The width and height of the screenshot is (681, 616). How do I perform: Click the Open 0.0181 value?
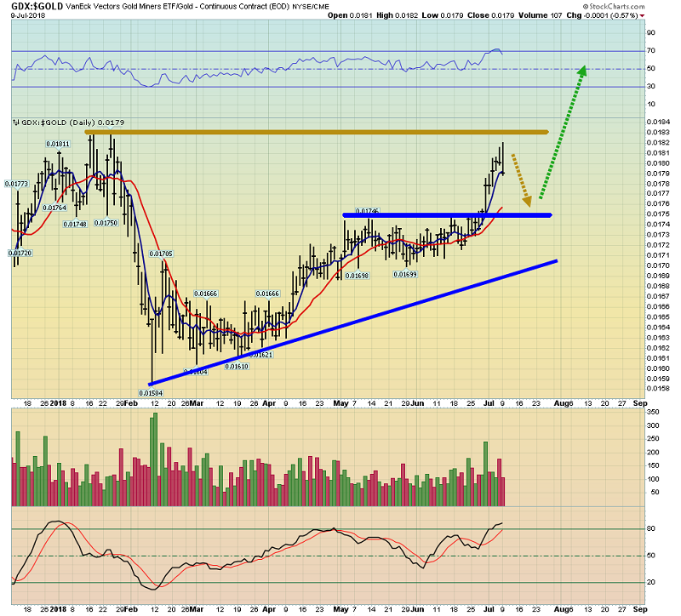coord(350,15)
